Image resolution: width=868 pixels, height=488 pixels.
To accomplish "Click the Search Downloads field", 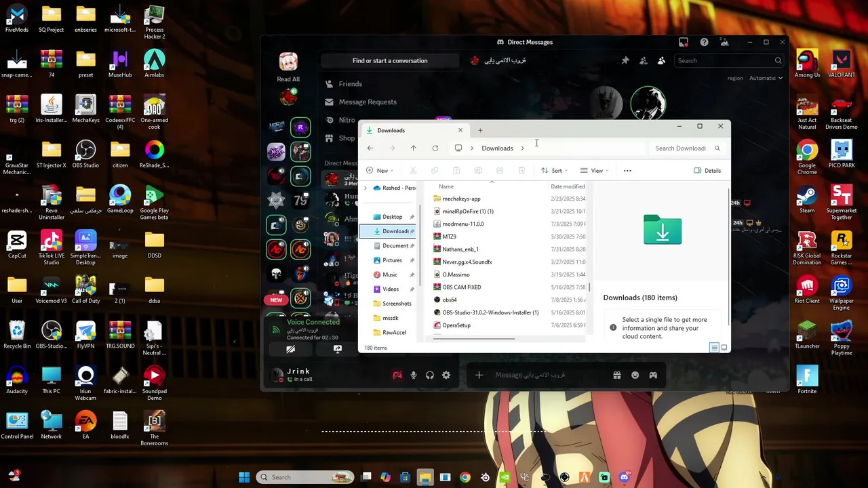I will pos(687,148).
